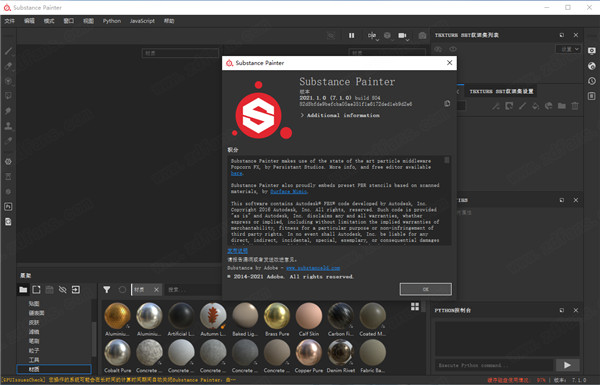Select the 材质 category in shelf list
This screenshot has height=385, width=600.
(x=54, y=369)
